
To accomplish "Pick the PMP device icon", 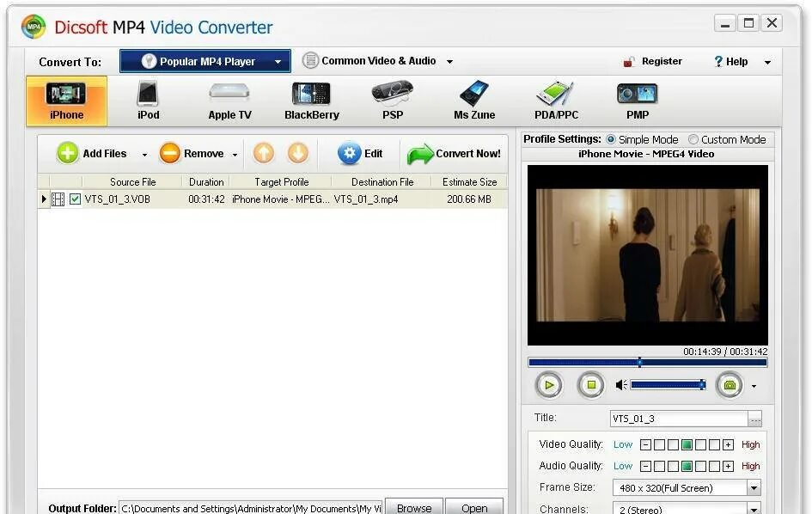I will [x=638, y=101].
